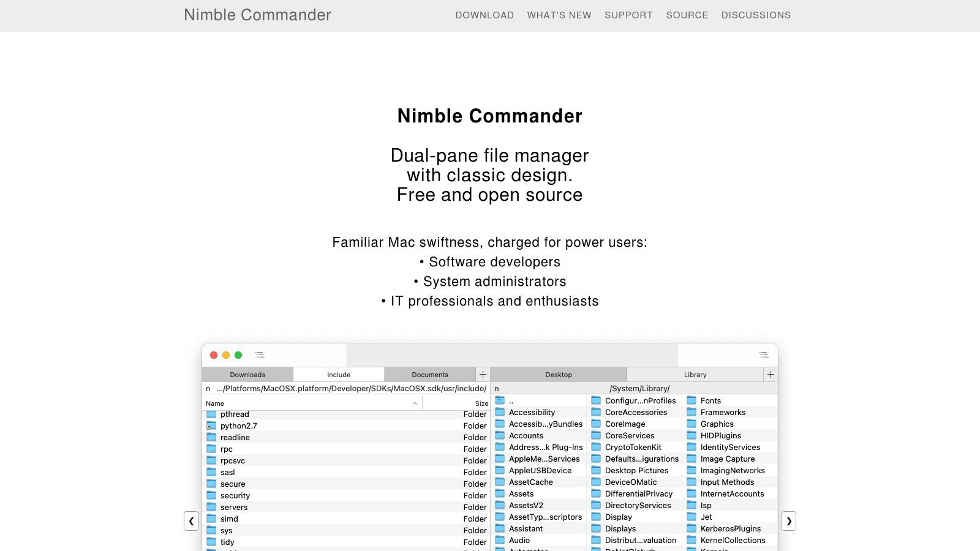Add new tab in left pane
Image resolution: width=980 pixels, height=551 pixels.
click(483, 374)
